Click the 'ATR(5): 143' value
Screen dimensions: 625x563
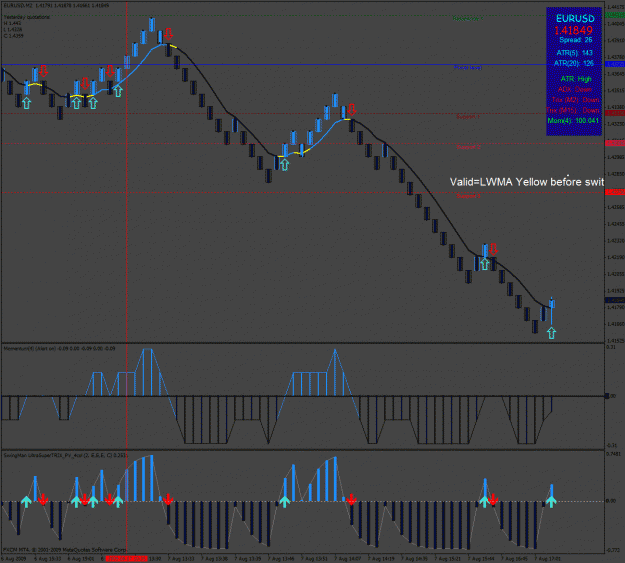[x=574, y=53]
